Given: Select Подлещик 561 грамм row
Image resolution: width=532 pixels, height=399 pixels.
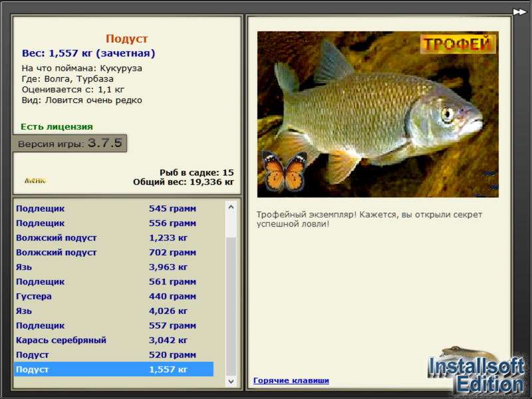Looking at the screenshot, I should [x=114, y=281].
